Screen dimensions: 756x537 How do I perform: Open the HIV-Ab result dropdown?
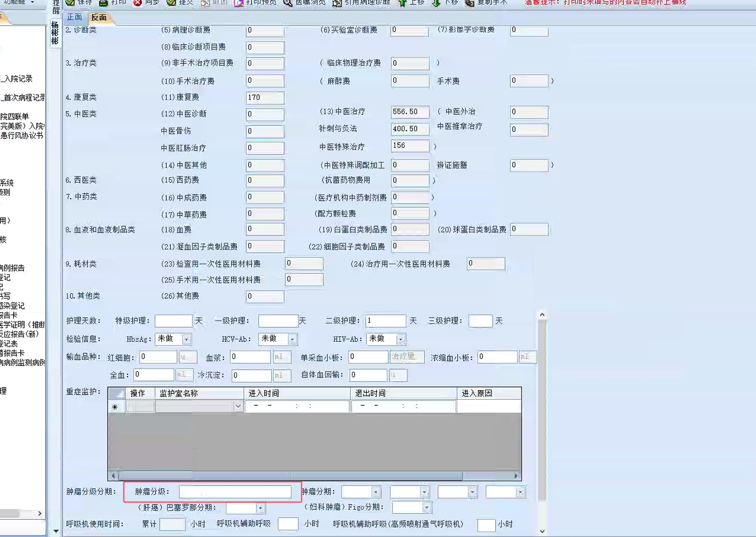click(400, 340)
